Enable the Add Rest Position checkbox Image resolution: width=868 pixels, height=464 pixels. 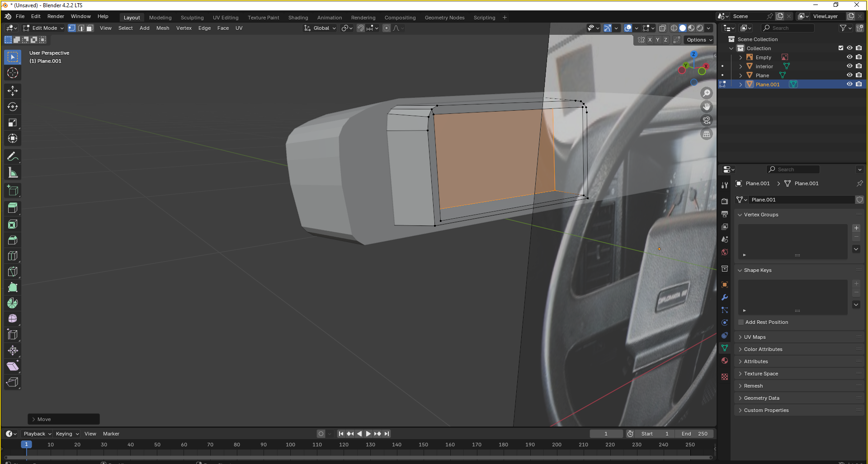[741, 322]
